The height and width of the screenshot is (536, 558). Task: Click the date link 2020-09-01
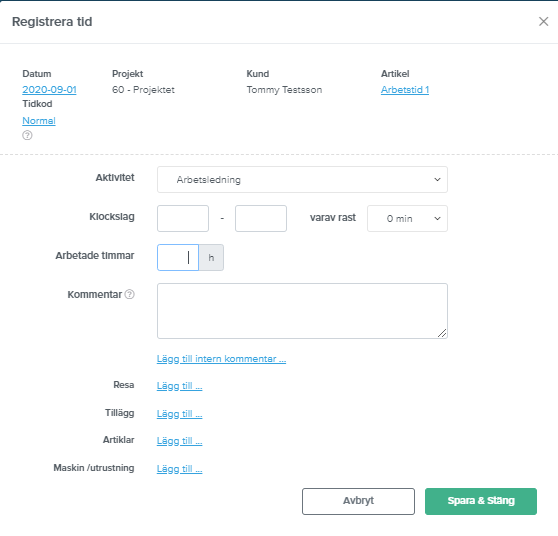(x=49, y=90)
